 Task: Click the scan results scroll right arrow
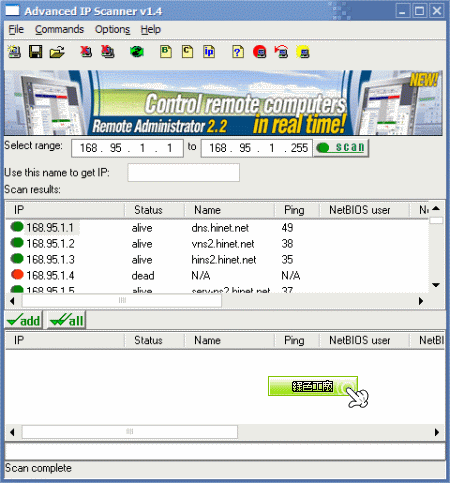(421, 301)
